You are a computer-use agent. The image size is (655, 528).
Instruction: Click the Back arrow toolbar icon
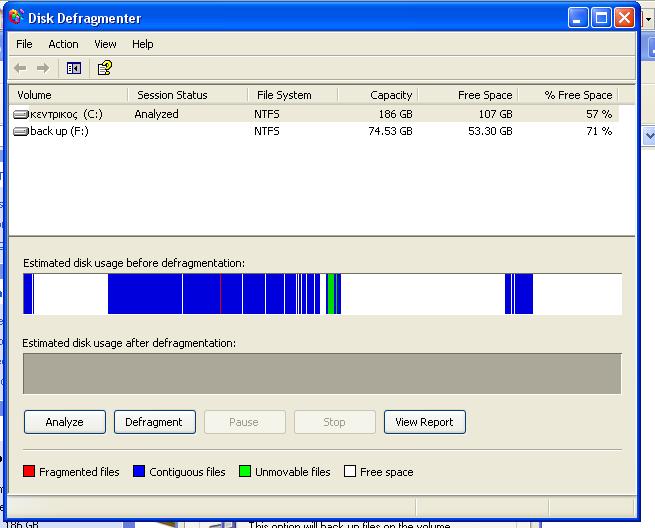click(20, 68)
